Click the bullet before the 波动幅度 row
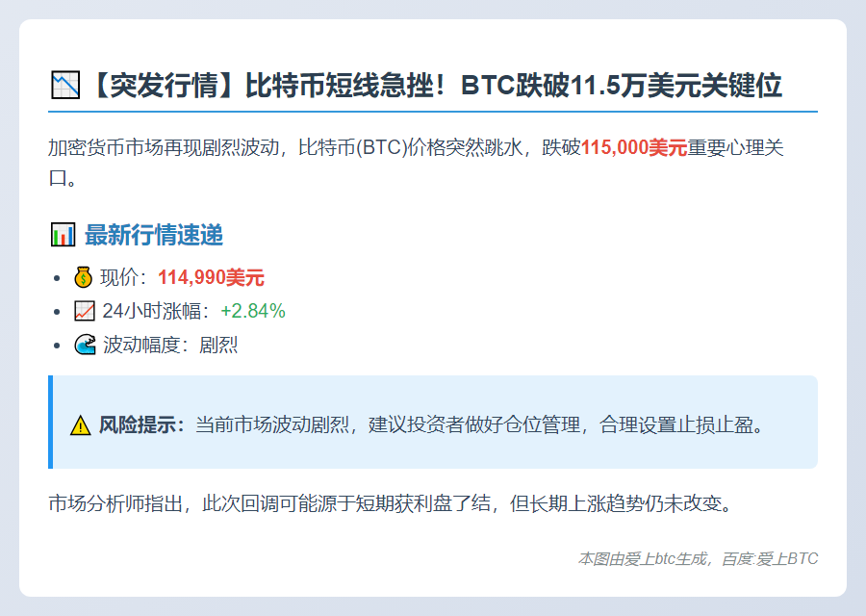 tap(55, 344)
